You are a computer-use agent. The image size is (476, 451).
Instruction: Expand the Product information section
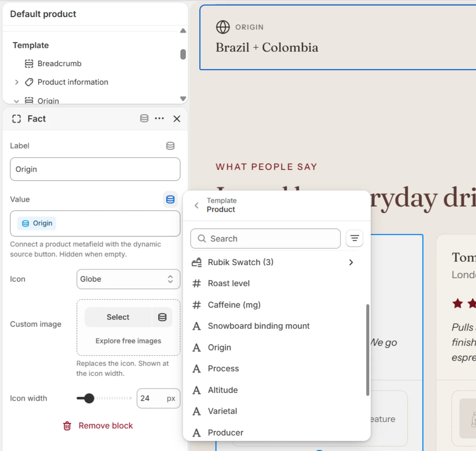[x=17, y=82]
